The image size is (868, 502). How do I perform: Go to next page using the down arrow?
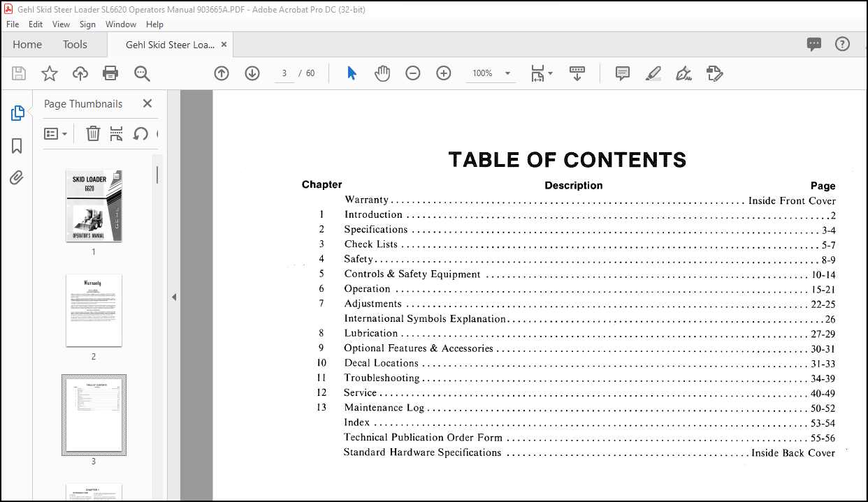tap(252, 73)
